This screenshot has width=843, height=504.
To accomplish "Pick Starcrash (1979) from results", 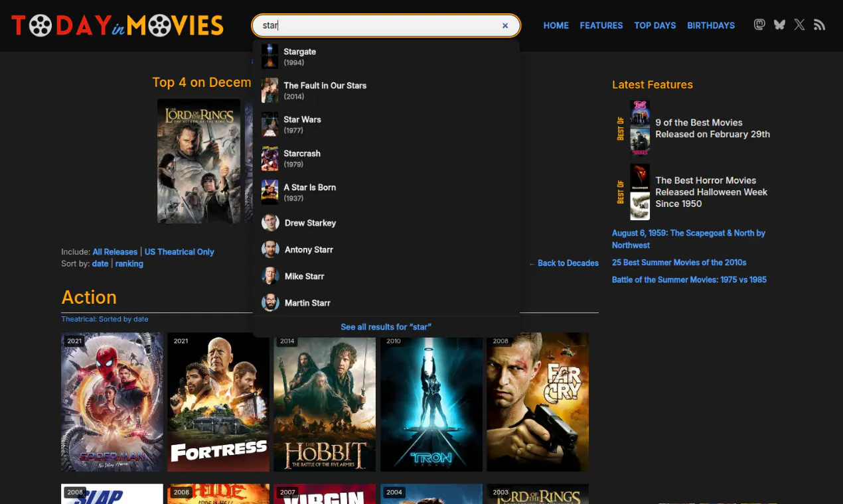I will [386, 158].
